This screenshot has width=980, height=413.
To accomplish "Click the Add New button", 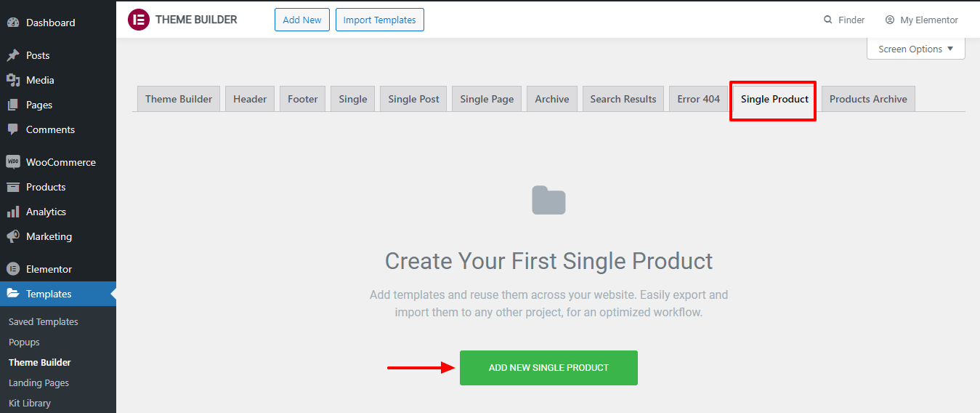I will (x=302, y=20).
